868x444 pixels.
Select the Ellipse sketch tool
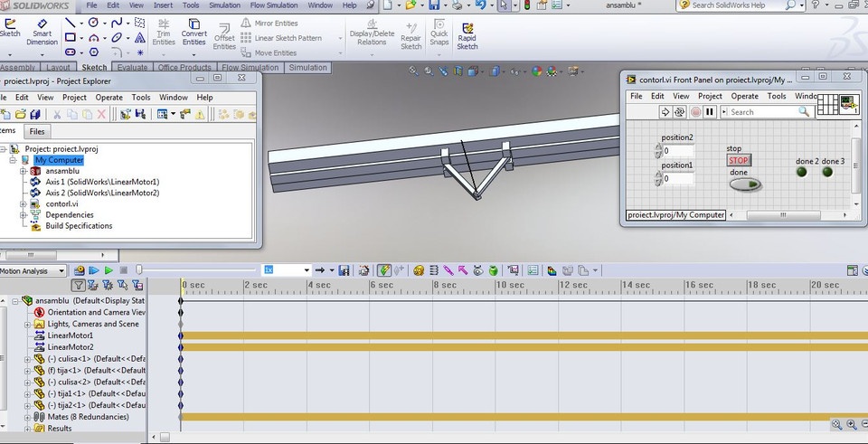click(x=117, y=38)
